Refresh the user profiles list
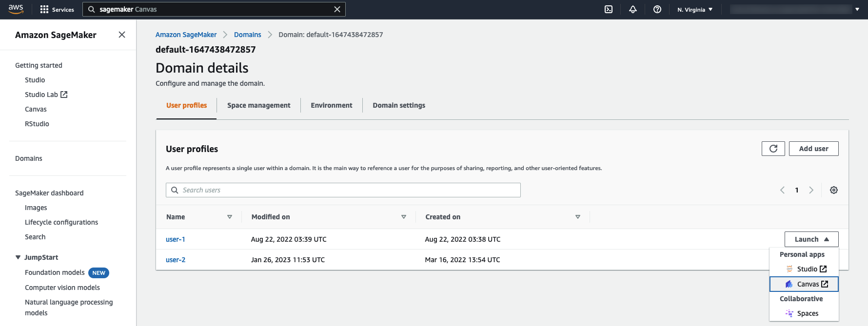The height and width of the screenshot is (326, 868). pyautogui.click(x=773, y=149)
